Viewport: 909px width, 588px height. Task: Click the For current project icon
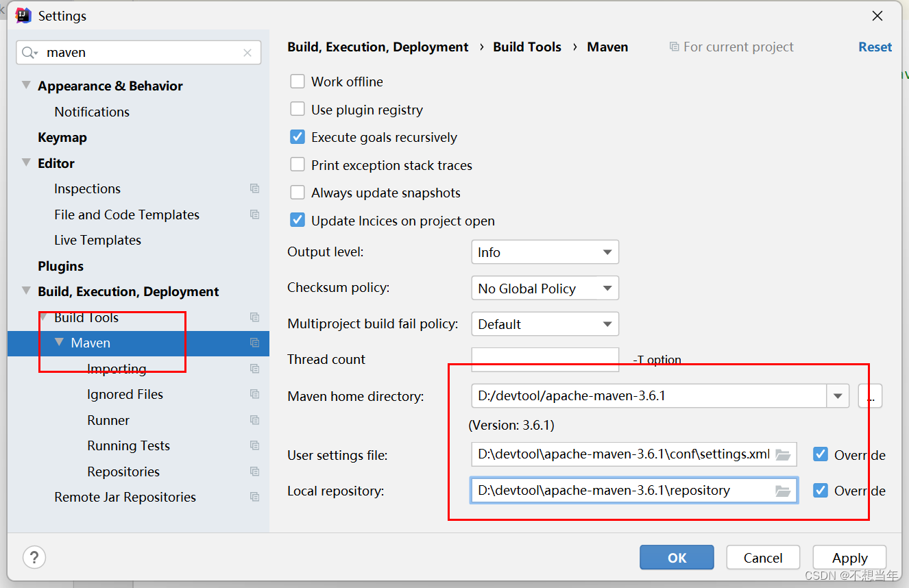[675, 47]
